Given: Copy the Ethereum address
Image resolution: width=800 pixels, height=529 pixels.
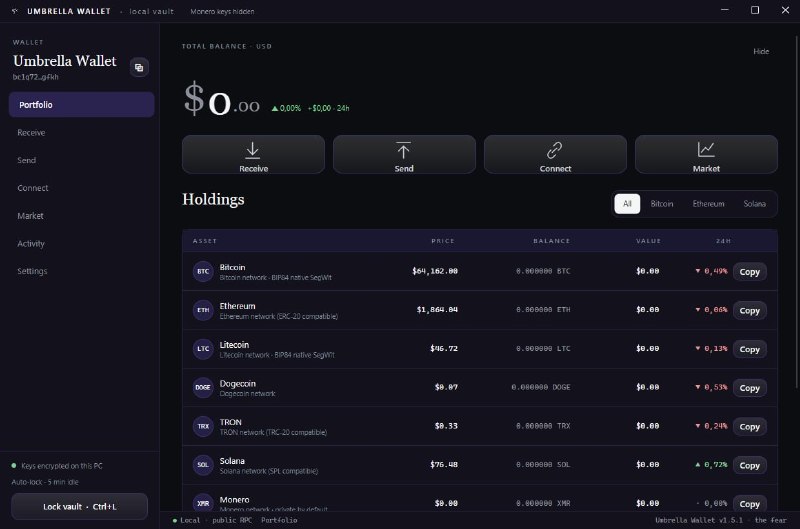Looking at the screenshot, I should click(749, 311).
